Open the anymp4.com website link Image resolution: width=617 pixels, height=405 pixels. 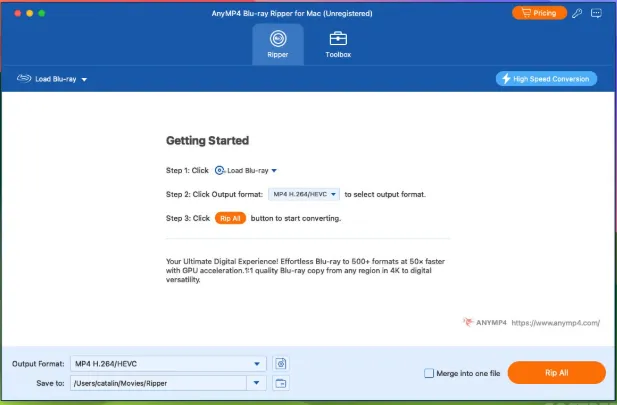(x=556, y=323)
